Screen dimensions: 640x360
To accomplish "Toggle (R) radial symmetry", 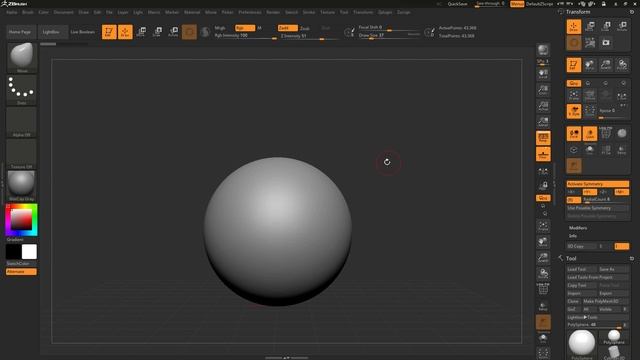I will coord(573,200).
